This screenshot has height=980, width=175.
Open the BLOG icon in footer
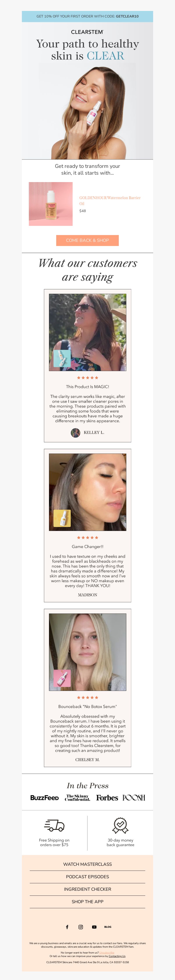108,927
